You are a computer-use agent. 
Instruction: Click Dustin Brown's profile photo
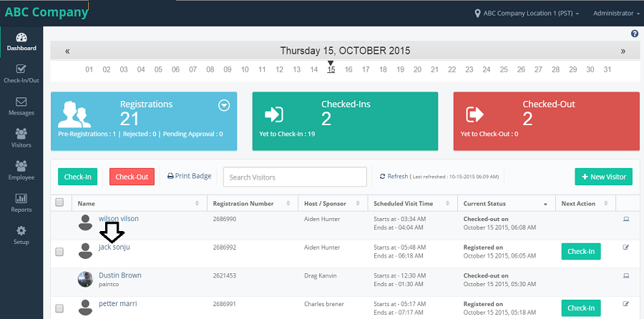pyautogui.click(x=85, y=279)
